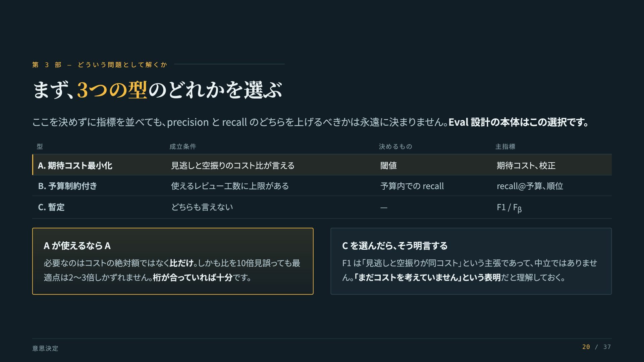Image resolution: width=644 pixels, height=362 pixels.
Task: Click the bold text 桁が合っていれば十分
Action: [193, 278]
